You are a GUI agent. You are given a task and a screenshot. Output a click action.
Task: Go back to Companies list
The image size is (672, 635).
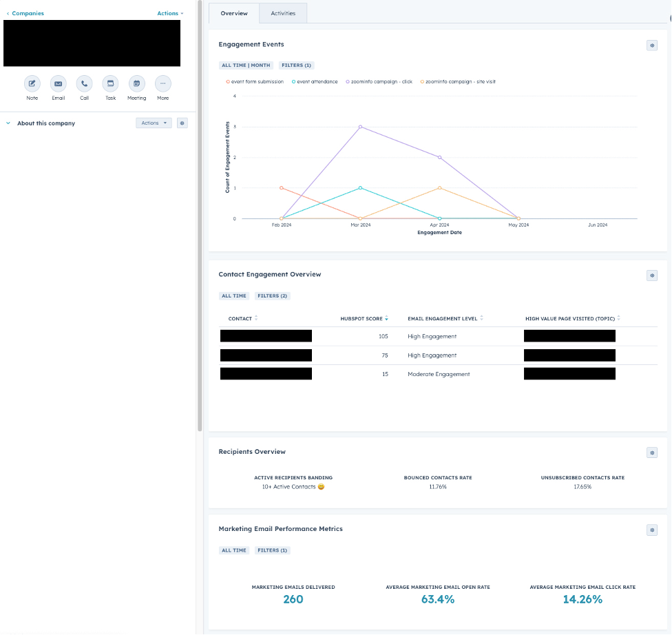[x=25, y=13]
